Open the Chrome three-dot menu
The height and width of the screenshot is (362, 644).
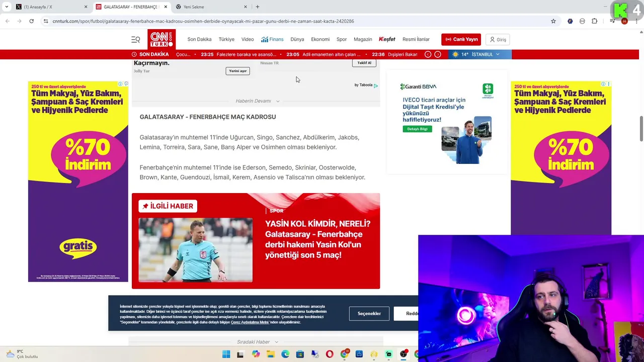tap(635, 21)
